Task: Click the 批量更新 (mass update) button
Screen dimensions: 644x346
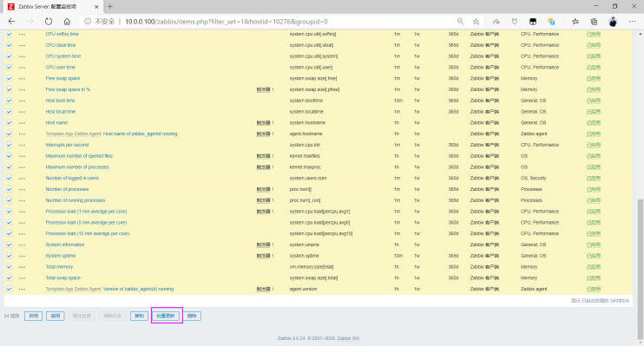Action: [166, 316]
